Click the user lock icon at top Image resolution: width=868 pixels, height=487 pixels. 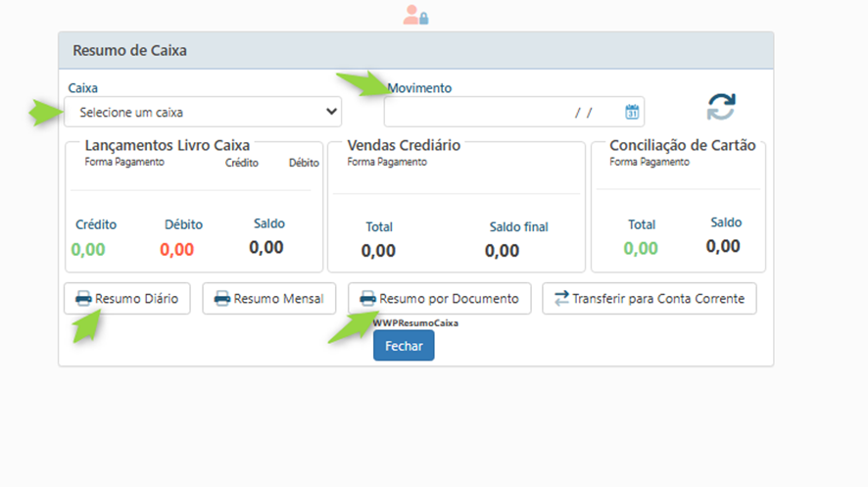click(415, 15)
